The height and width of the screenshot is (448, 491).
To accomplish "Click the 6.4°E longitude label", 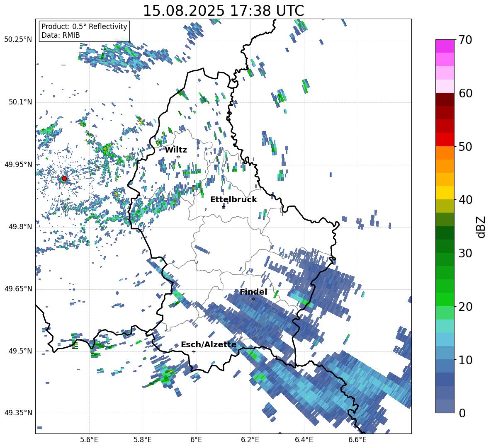I will 304,440.
